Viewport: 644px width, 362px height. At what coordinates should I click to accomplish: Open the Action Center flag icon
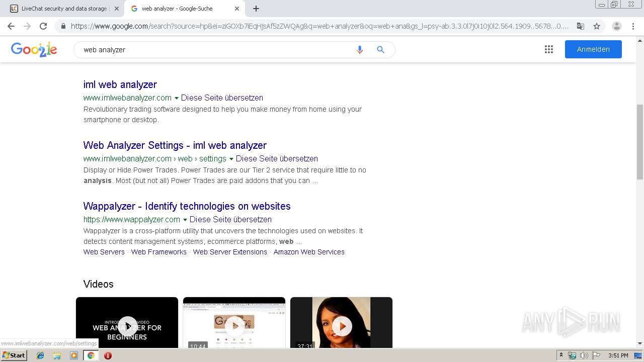596,355
